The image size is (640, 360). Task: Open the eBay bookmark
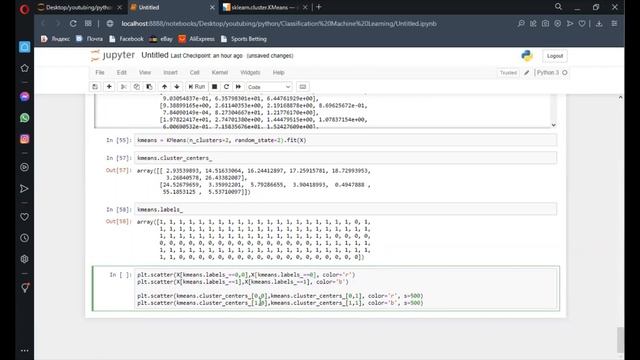(161, 39)
